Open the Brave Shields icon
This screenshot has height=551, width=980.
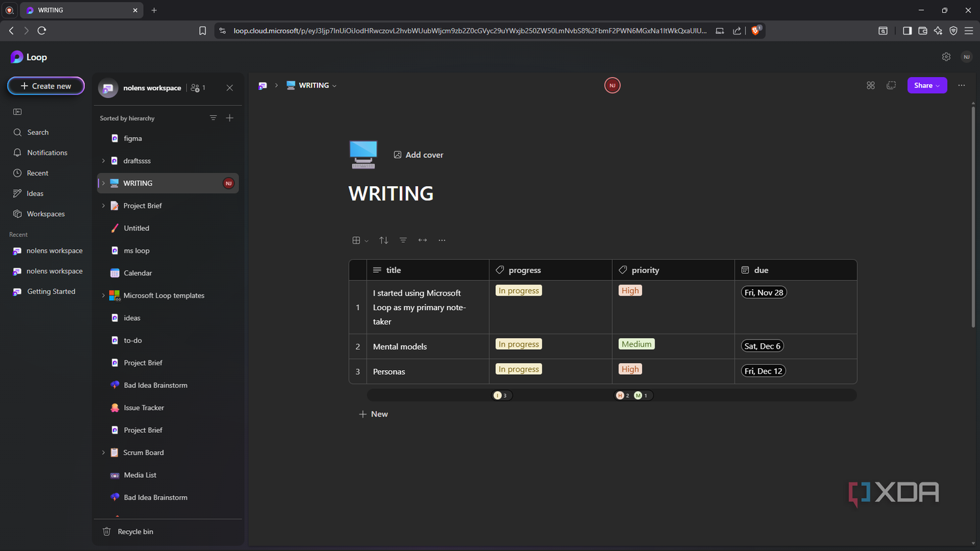pyautogui.click(x=756, y=30)
